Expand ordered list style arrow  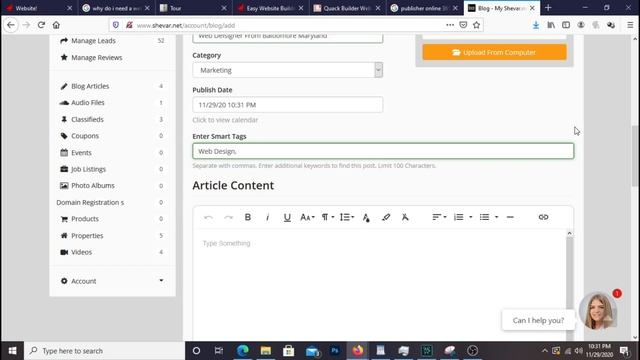471,217
